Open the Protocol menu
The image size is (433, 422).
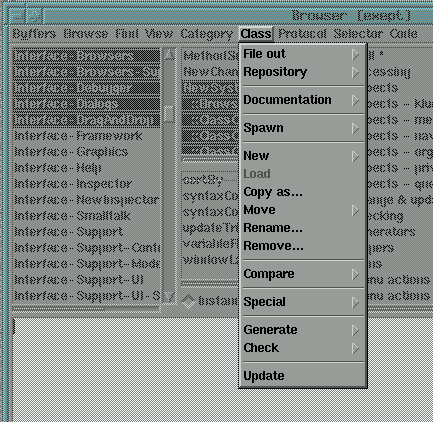[303, 34]
